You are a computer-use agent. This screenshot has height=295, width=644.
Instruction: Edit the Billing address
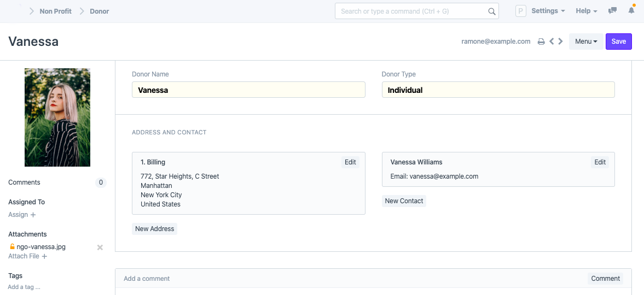(350, 162)
